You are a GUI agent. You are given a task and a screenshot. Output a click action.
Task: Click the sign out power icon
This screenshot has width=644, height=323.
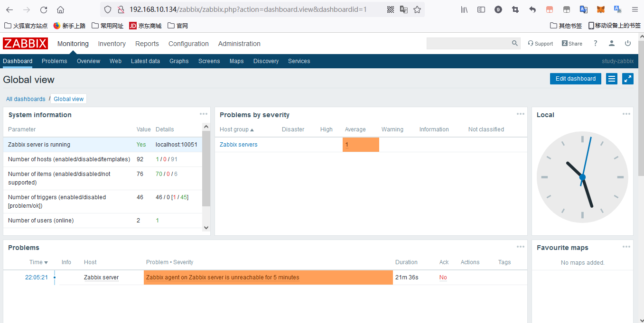point(628,43)
